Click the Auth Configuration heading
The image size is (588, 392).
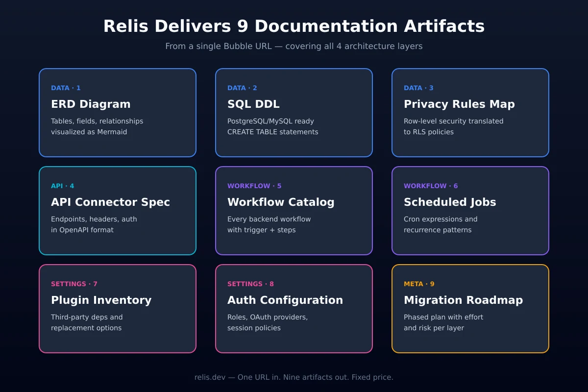pyautogui.click(x=285, y=300)
